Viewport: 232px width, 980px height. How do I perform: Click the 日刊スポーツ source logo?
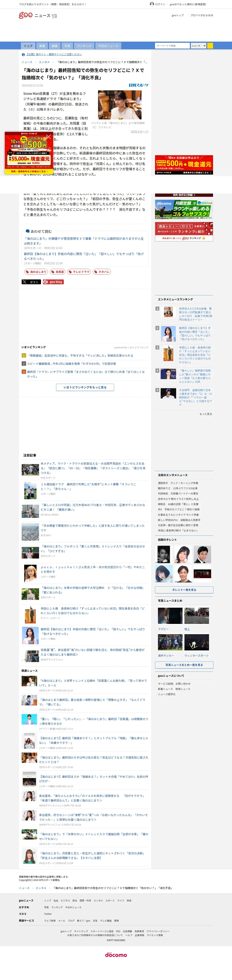click(138, 85)
